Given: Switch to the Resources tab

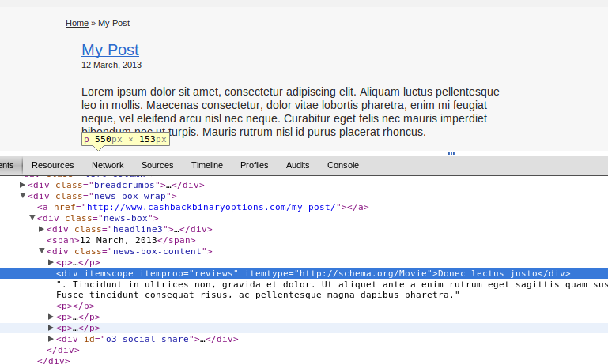Looking at the screenshot, I should coord(53,165).
